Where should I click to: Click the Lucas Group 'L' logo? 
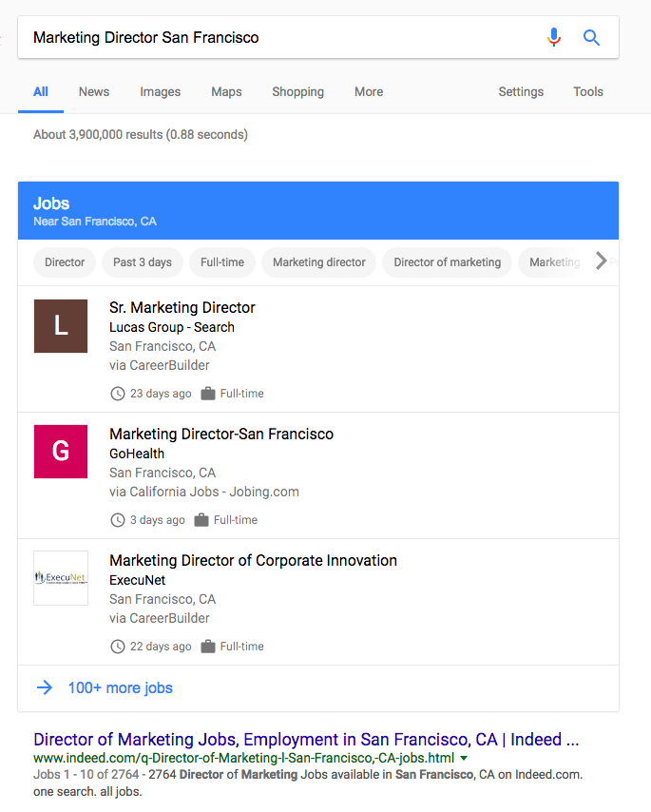coord(61,326)
